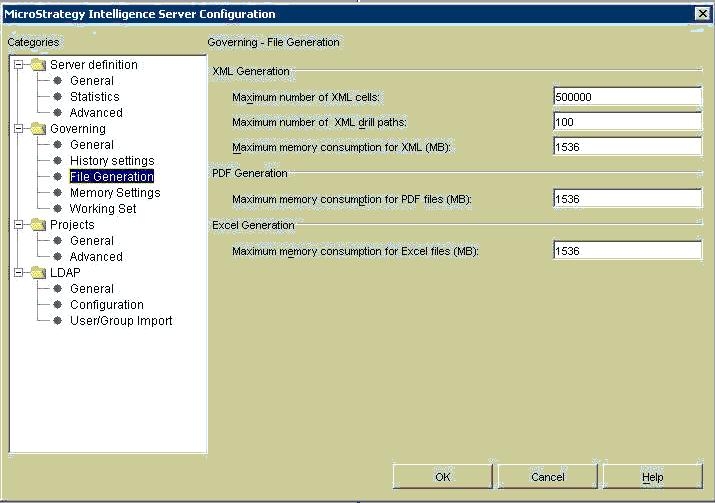Click the Projects folder icon

[38, 224]
